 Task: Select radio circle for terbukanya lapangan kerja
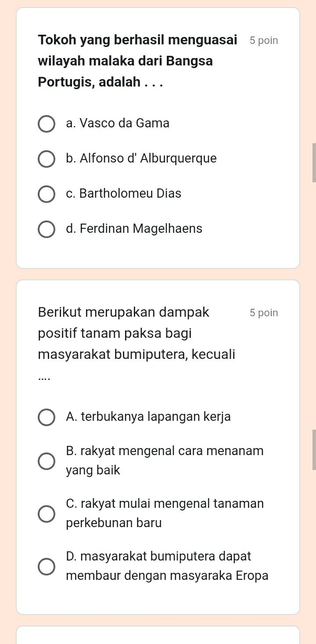[47, 417]
